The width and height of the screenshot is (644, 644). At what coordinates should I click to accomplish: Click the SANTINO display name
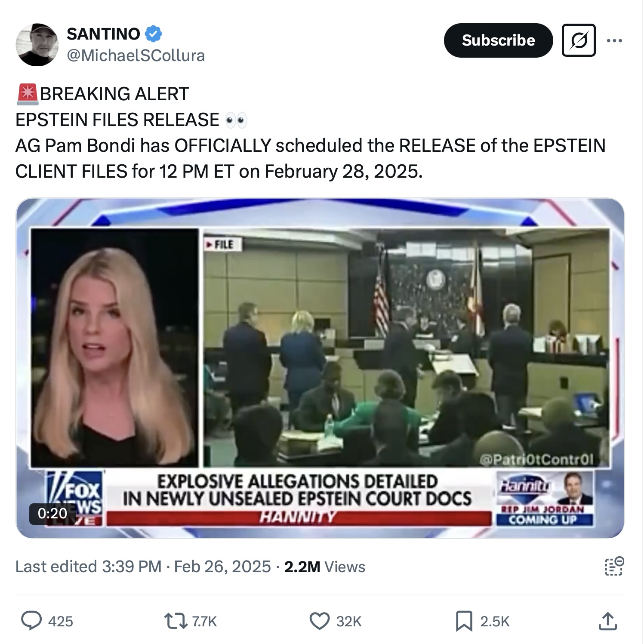[103, 34]
